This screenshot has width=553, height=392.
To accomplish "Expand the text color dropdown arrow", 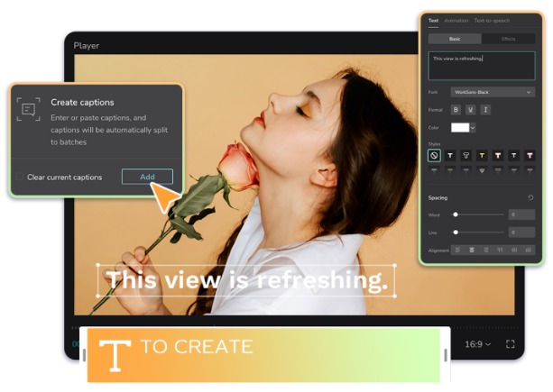I will 473,128.
